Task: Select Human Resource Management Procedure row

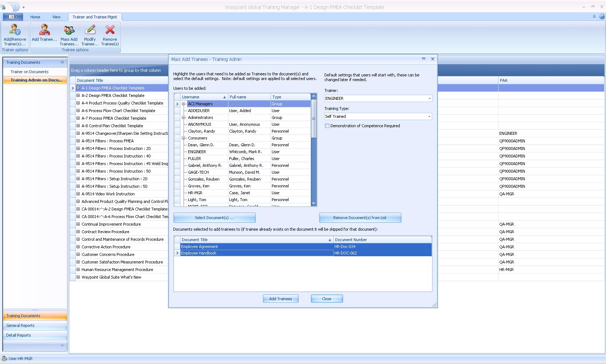Action: pos(117,270)
